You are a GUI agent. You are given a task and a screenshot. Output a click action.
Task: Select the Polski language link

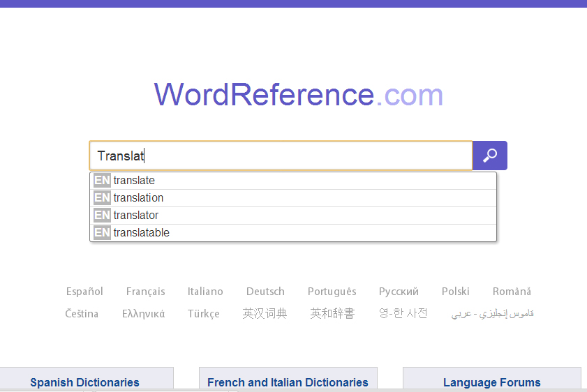pos(455,292)
